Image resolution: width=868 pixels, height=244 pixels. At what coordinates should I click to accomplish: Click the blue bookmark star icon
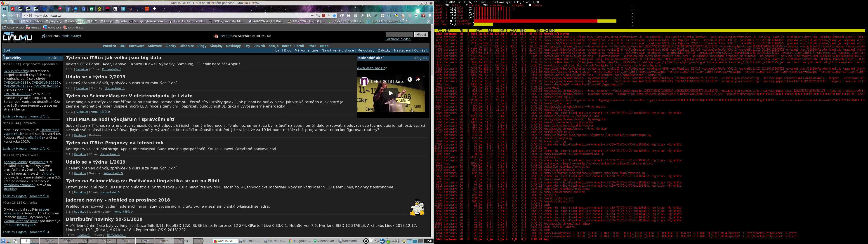334,16
